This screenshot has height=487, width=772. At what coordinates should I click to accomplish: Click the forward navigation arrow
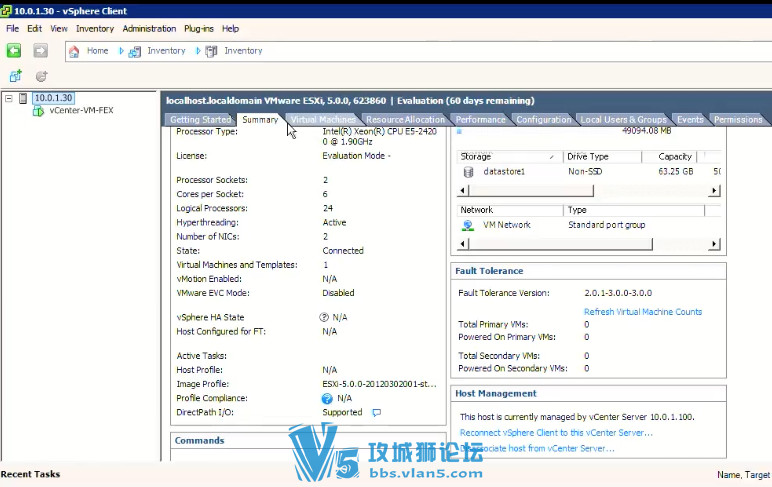point(40,50)
